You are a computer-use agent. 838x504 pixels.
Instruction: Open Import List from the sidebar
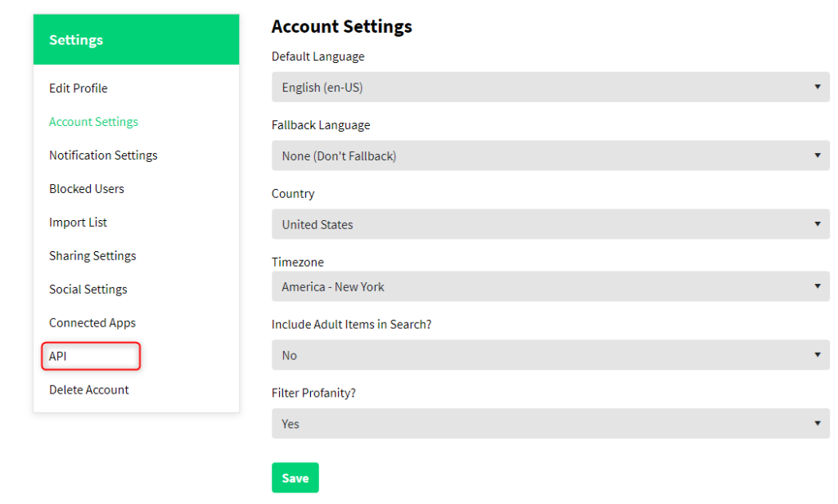coord(78,223)
